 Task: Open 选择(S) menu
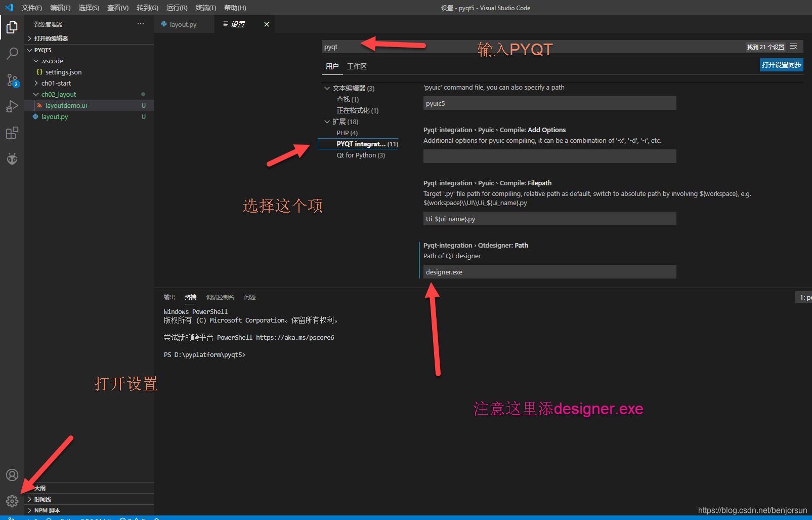tap(89, 8)
